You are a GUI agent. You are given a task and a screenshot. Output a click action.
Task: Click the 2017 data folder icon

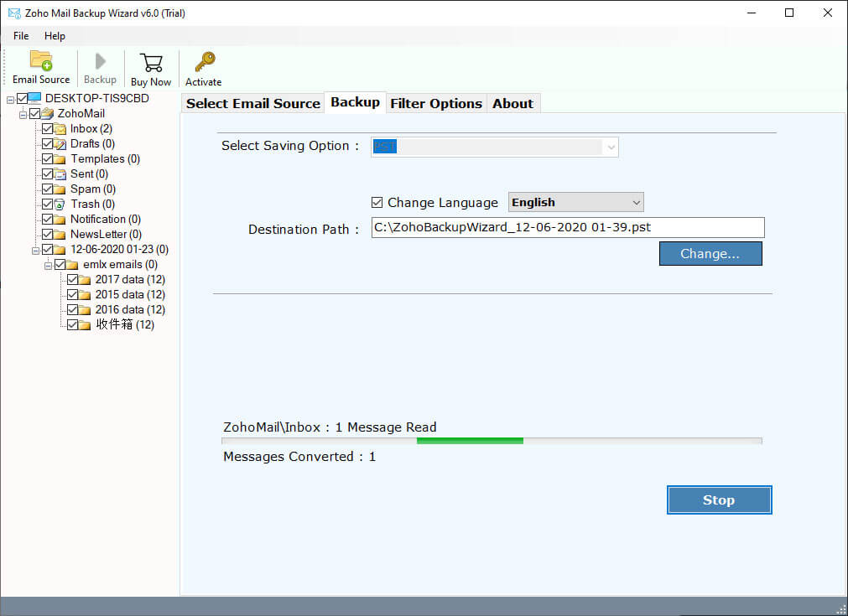pos(85,280)
